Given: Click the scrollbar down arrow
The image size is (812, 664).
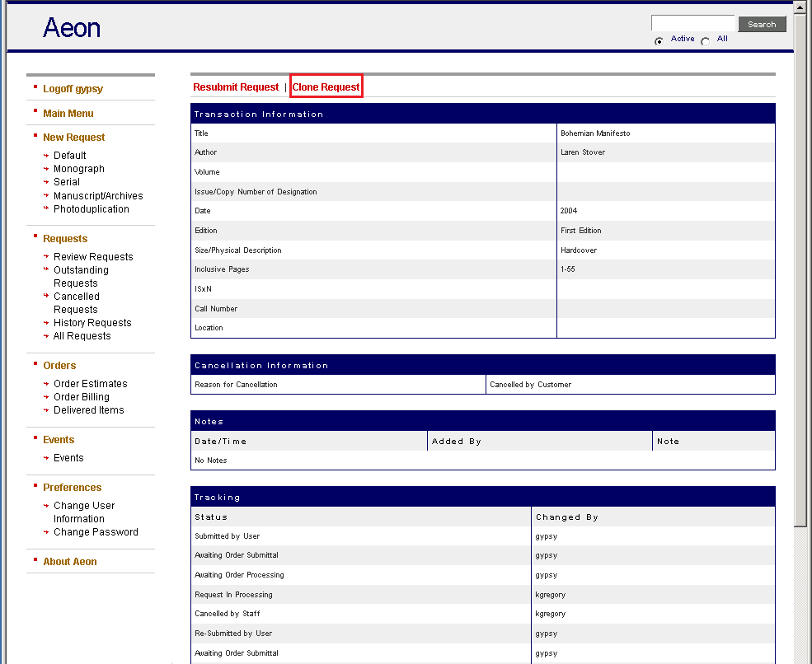Looking at the screenshot, I should click(801, 657).
